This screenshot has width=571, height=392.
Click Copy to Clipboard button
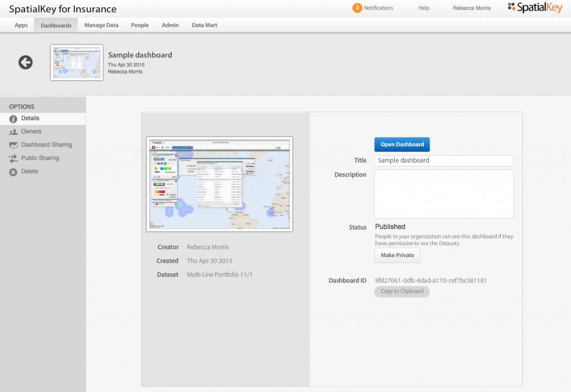click(402, 292)
